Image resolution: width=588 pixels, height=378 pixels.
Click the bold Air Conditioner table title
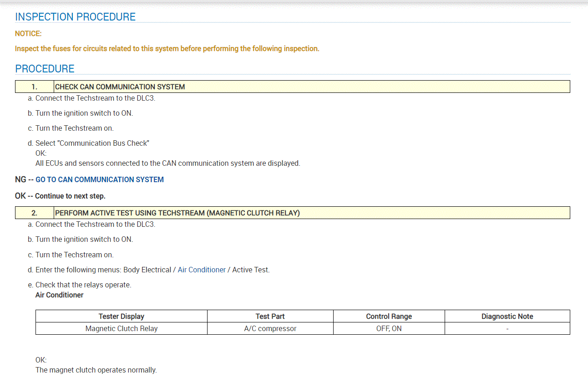[60, 295]
